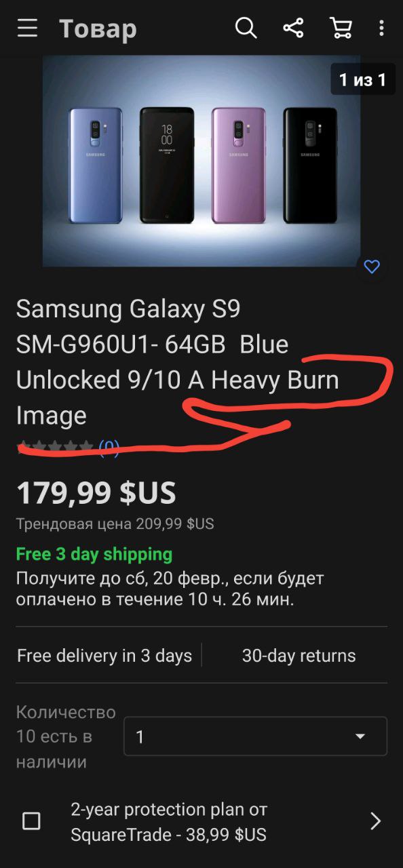Open the three-dot overflow menu
Image resolution: width=403 pixels, height=868 pixels.
click(382, 28)
